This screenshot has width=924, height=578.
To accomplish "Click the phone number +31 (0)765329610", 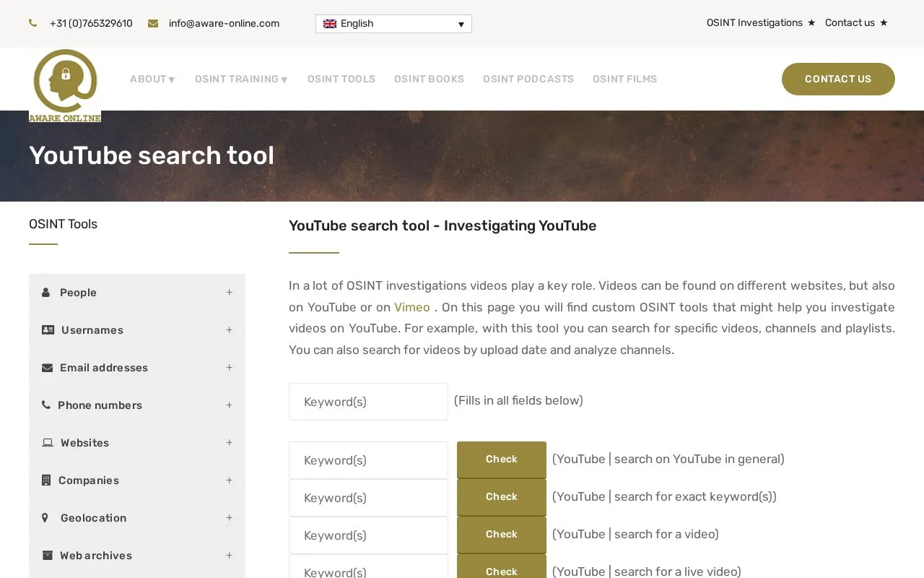I will click(x=91, y=24).
